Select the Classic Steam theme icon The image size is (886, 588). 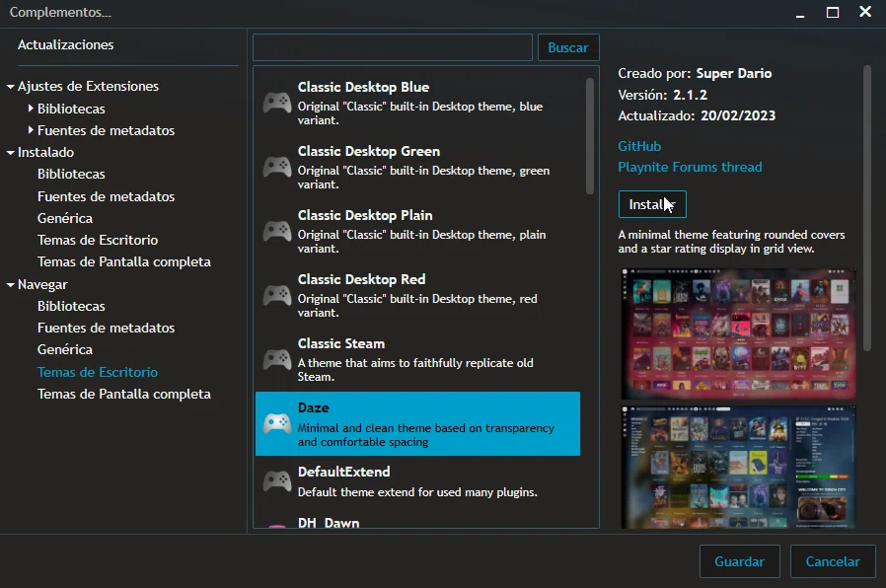(276, 358)
